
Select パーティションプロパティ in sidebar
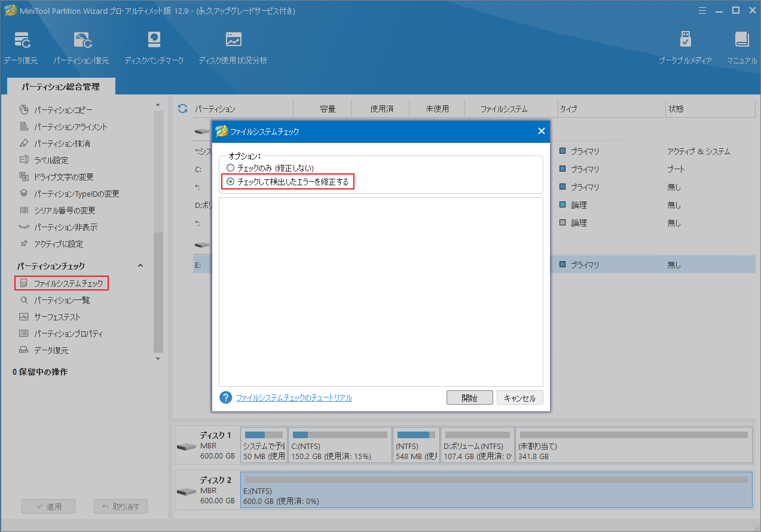[x=61, y=334]
